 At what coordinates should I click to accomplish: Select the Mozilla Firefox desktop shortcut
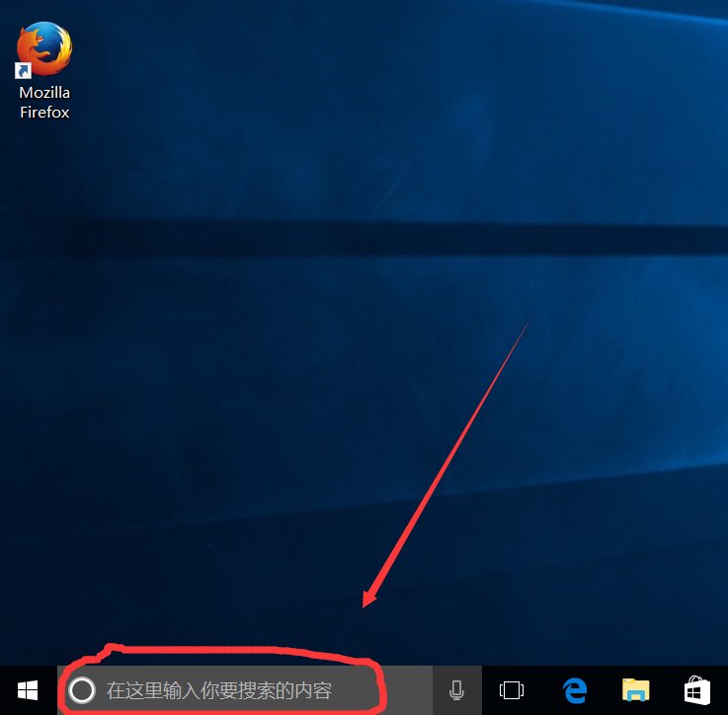44,70
